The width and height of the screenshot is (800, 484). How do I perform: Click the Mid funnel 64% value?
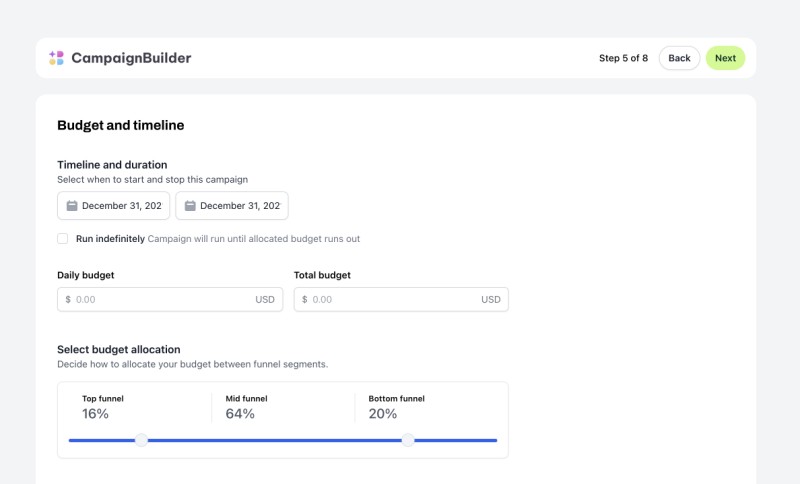pyautogui.click(x=240, y=414)
